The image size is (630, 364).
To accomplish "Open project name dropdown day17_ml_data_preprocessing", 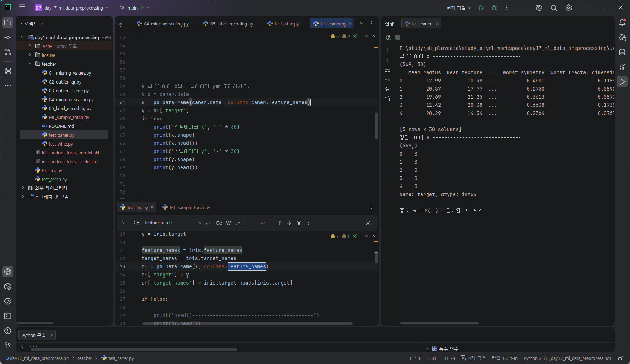I will [72, 8].
